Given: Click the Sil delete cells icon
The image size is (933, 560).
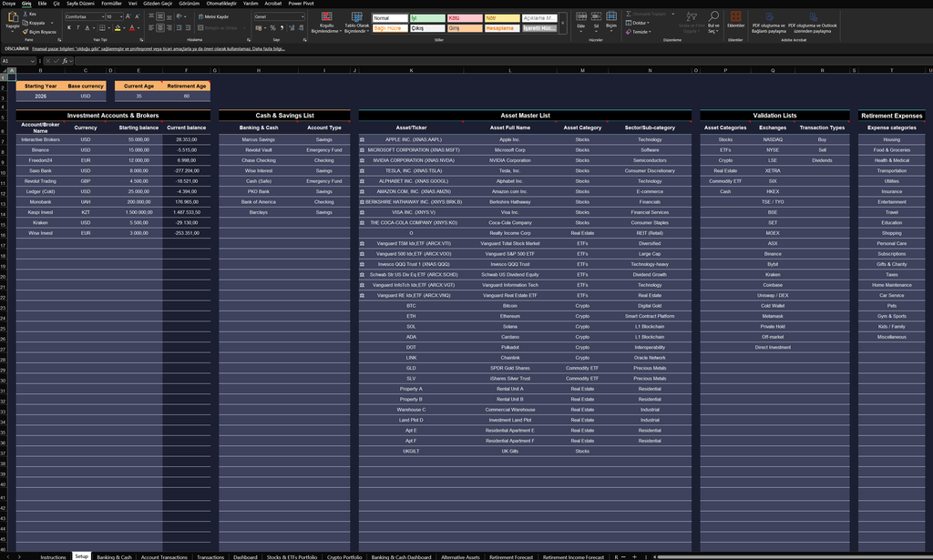Looking at the screenshot, I should (596, 16).
